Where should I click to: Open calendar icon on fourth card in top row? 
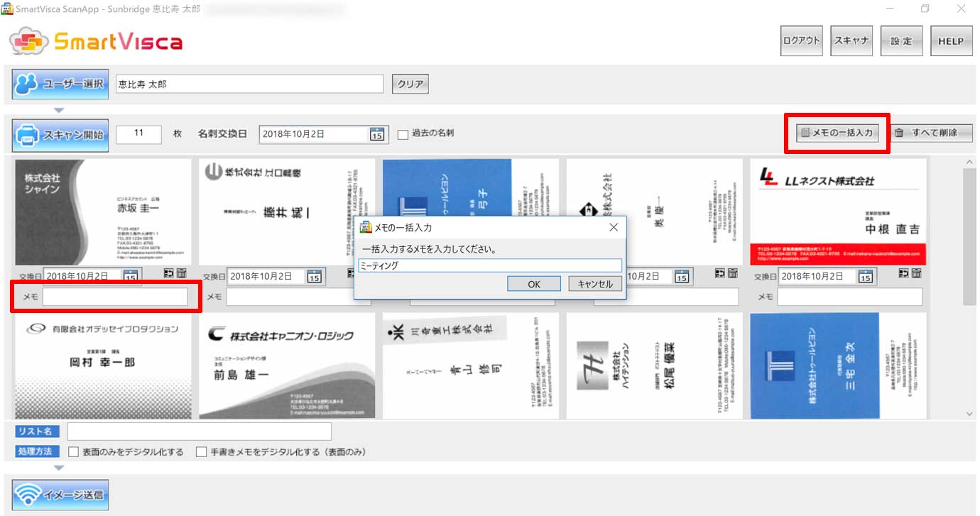(x=682, y=276)
